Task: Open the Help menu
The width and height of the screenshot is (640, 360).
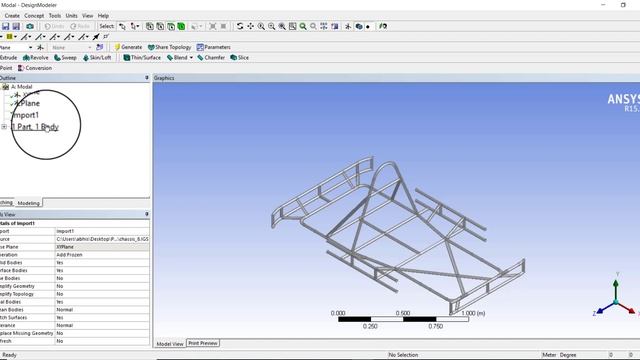Action: point(103,16)
